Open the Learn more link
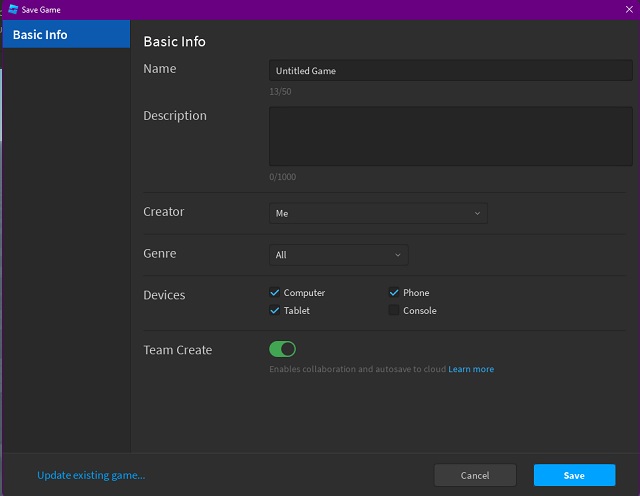 471,369
